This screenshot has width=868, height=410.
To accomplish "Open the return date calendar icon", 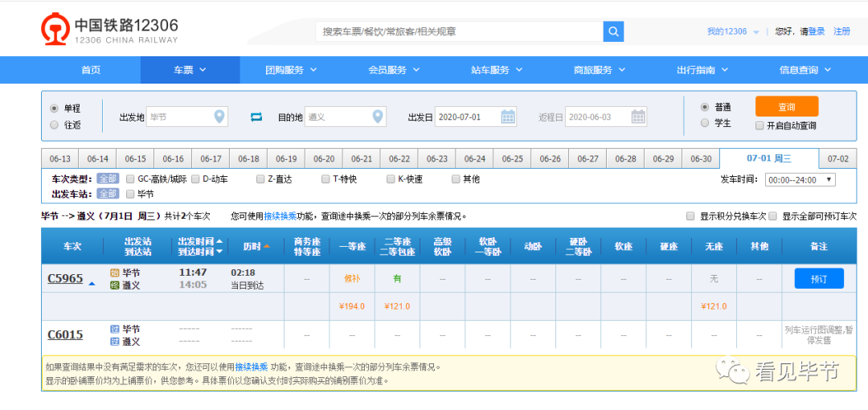I will coord(638,117).
